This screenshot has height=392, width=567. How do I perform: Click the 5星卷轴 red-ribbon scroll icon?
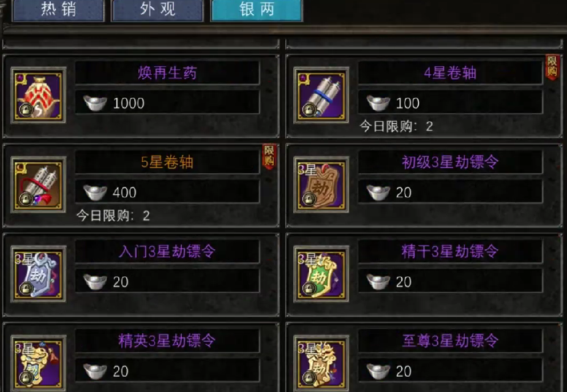point(39,185)
